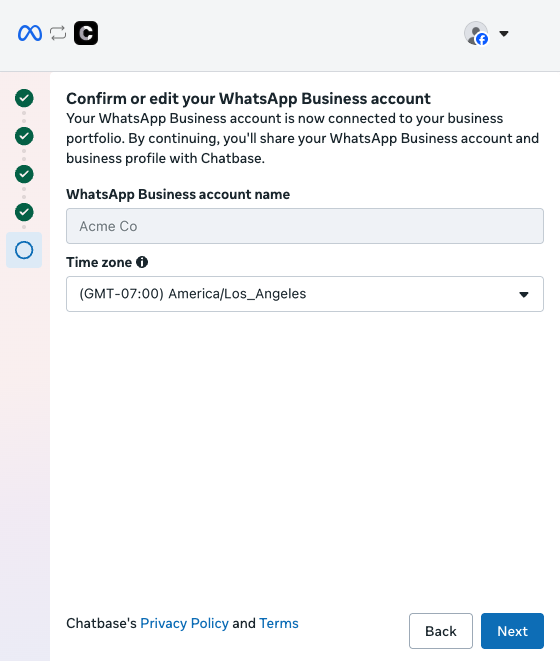The height and width of the screenshot is (661, 560).
Task: Click the Next button
Action: pyautogui.click(x=512, y=631)
